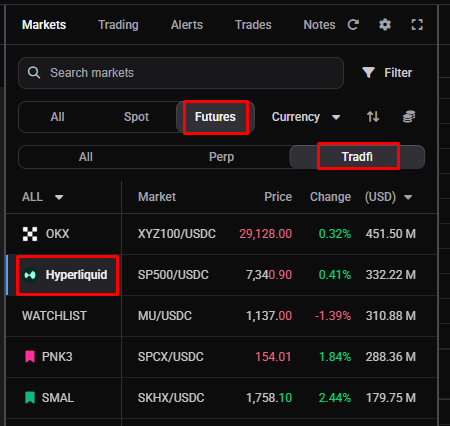Click the 1.84% change value
Viewport: 450px width, 426px height.
click(x=335, y=357)
